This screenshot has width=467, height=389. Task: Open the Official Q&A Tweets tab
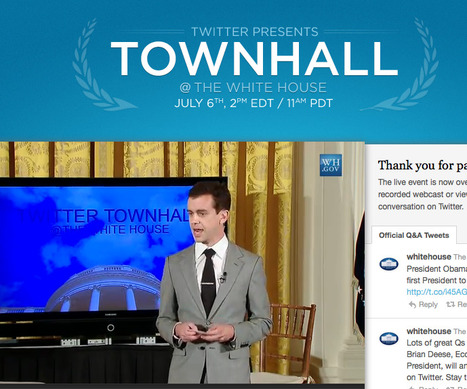414,235
